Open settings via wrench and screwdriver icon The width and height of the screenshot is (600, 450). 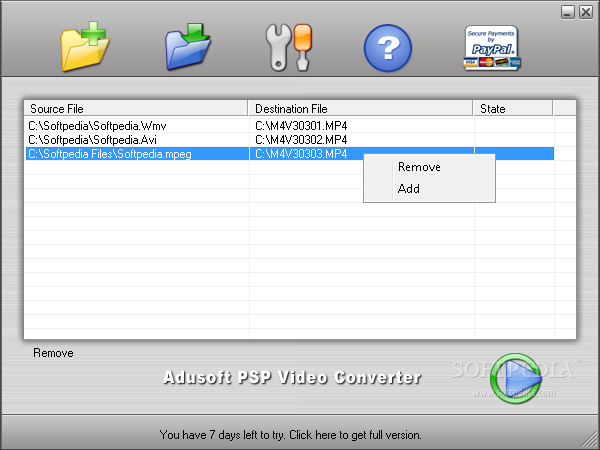click(x=289, y=47)
